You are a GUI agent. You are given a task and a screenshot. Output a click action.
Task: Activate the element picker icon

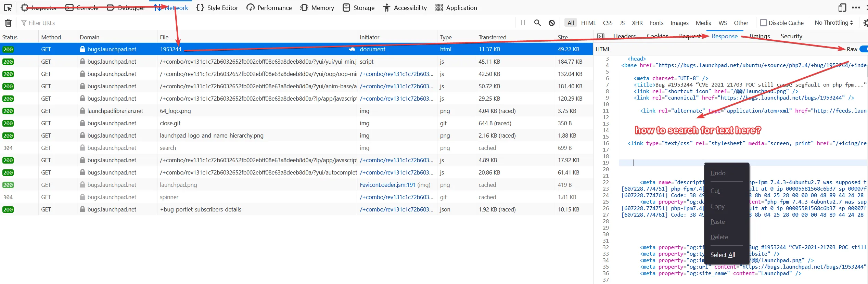8,8
